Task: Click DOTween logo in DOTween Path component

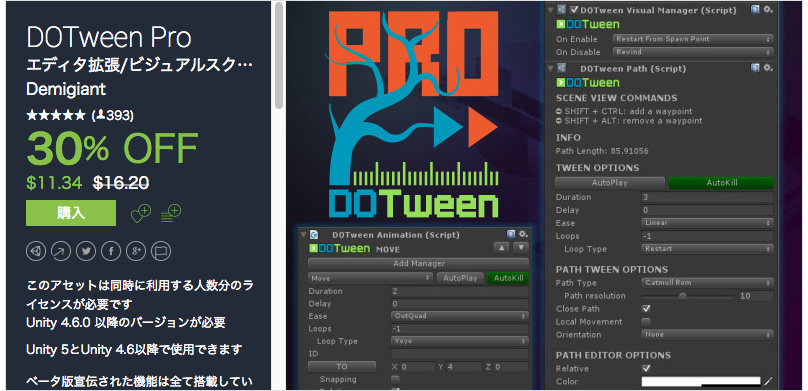Action: (587, 83)
